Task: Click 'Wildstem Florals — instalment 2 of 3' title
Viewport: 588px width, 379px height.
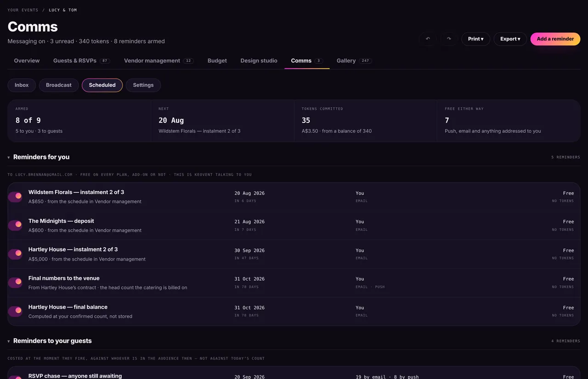Action: click(x=76, y=192)
